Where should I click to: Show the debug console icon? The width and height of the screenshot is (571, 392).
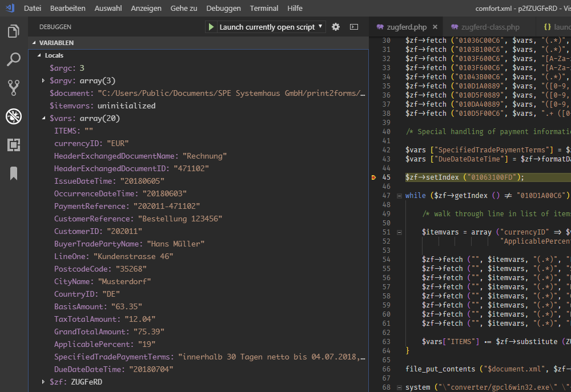354,27
